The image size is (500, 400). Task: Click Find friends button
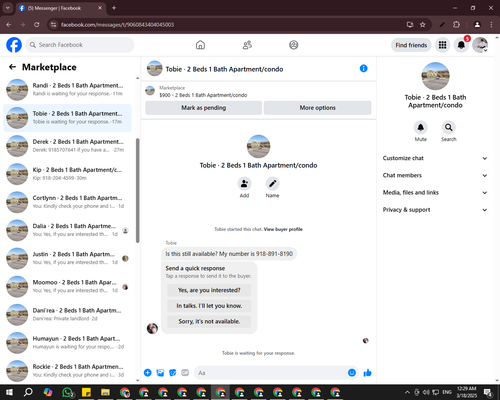(411, 45)
